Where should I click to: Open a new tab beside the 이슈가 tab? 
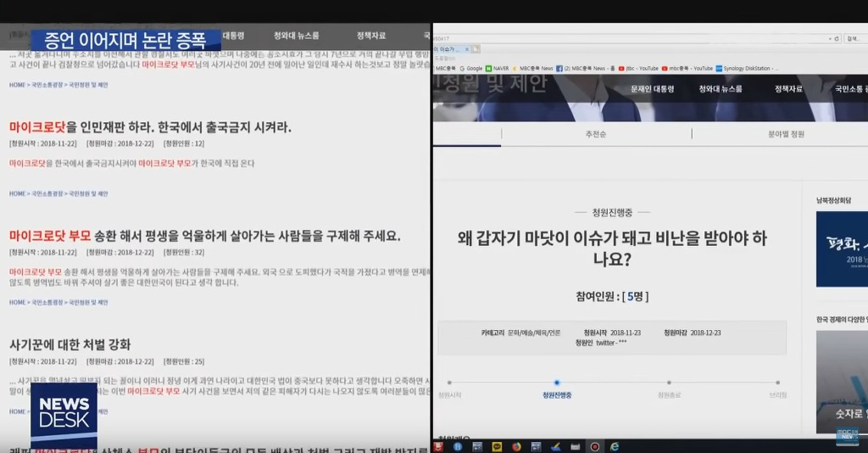click(x=476, y=49)
